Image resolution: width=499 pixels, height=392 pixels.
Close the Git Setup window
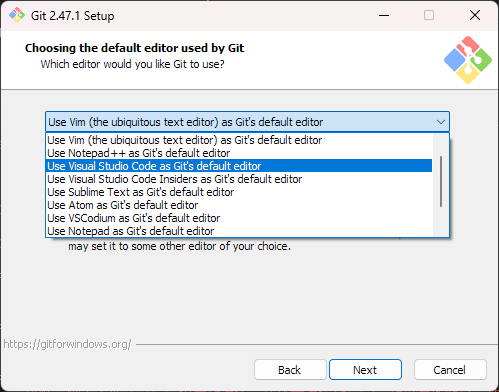tap(475, 15)
